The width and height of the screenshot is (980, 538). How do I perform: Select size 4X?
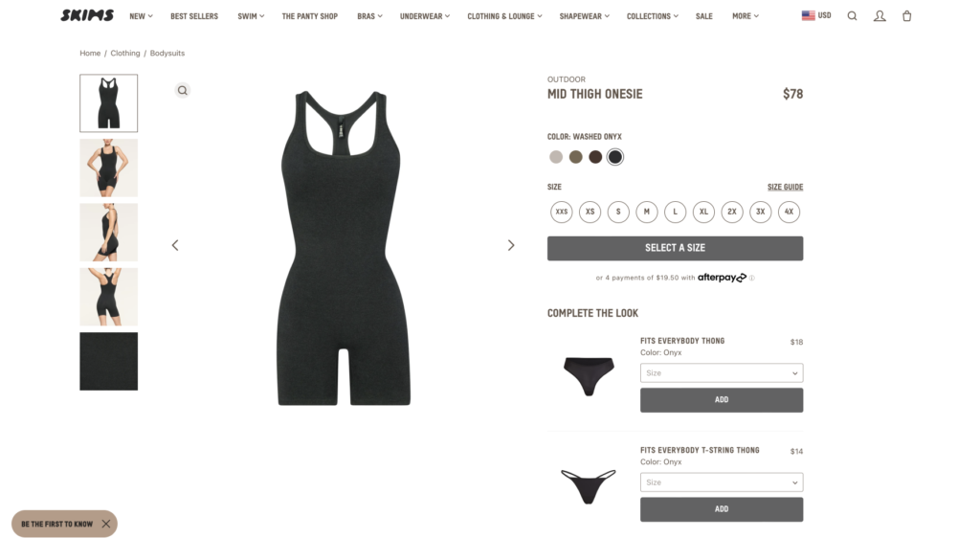point(789,212)
